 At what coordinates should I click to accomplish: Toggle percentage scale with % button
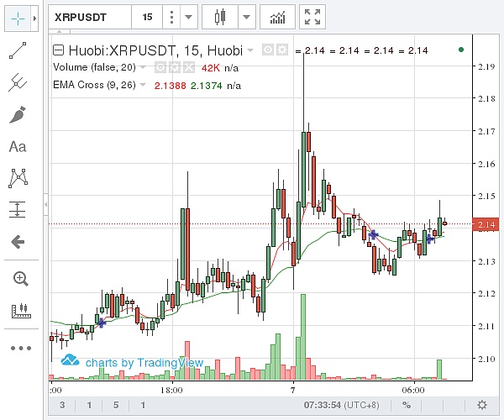(x=407, y=405)
